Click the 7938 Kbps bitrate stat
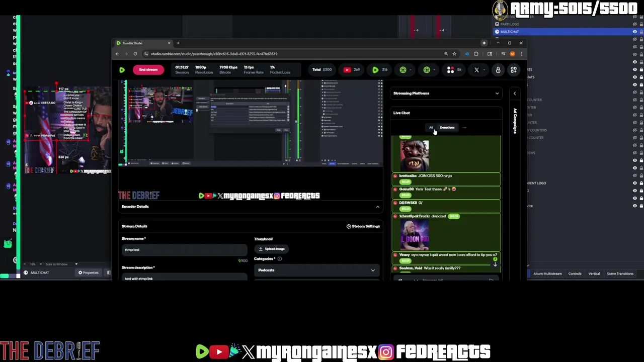The width and height of the screenshot is (644, 362). coord(228,70)
